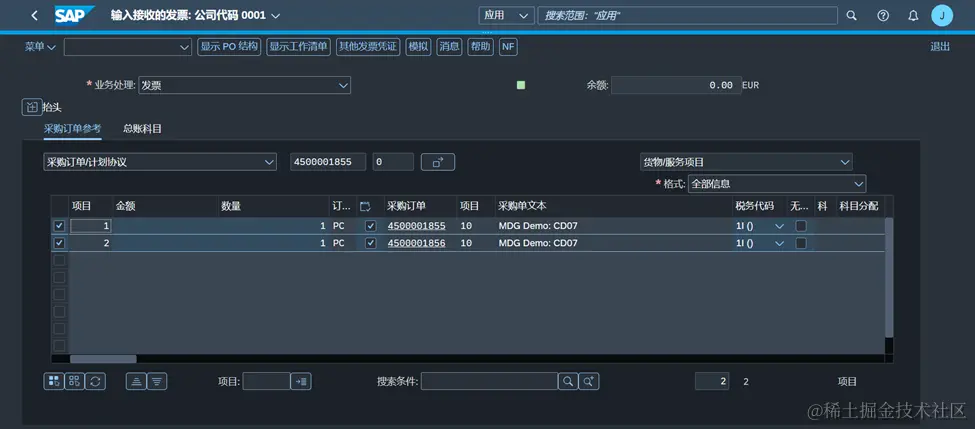Open tax code dropdown in row 2
This screenshot has width=975, height=429.
pos(779,244)
